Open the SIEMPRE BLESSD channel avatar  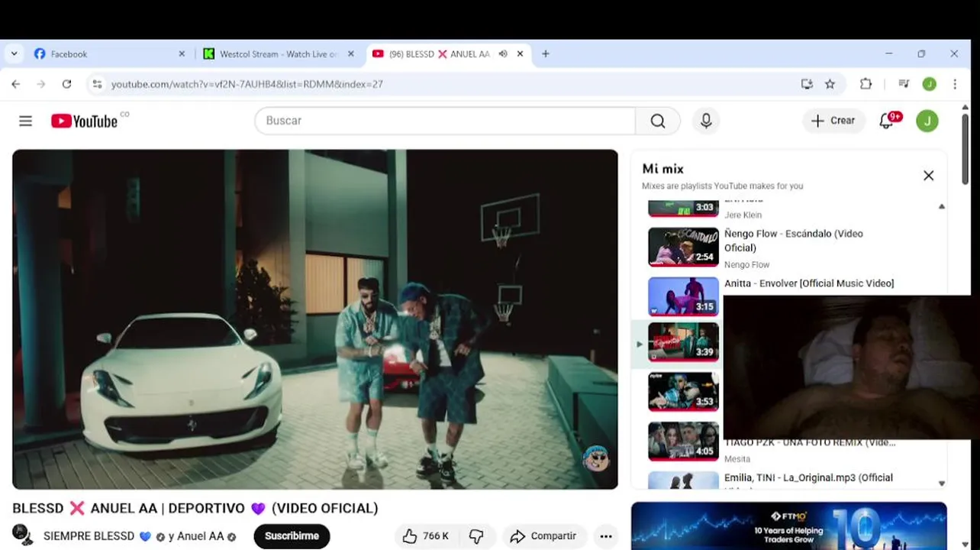click(23, 535)
